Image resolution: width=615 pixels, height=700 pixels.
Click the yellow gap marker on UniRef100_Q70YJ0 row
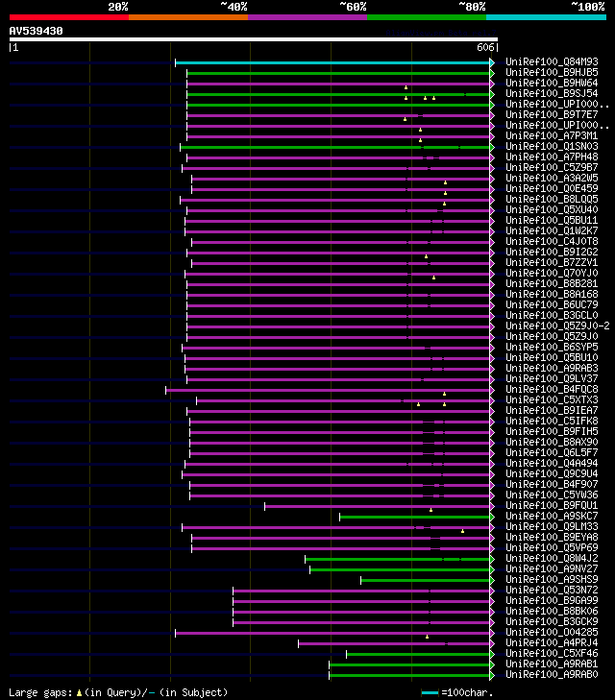click(x=433, y=278)
